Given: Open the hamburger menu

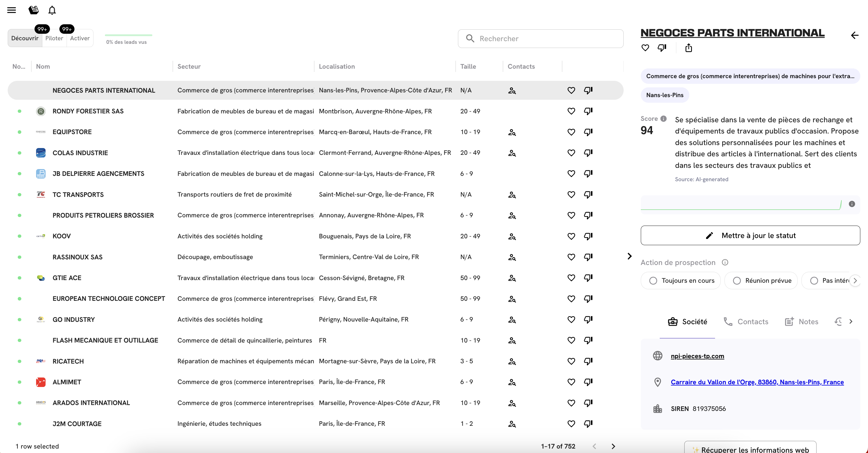Looking at the screenshot, I should point(12,10).
